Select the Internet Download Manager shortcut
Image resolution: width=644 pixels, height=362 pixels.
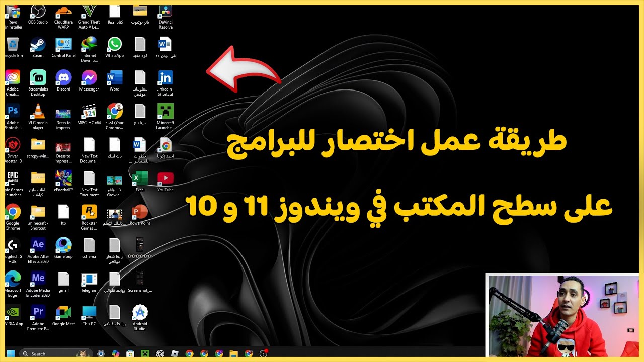[x=89, y=50]
